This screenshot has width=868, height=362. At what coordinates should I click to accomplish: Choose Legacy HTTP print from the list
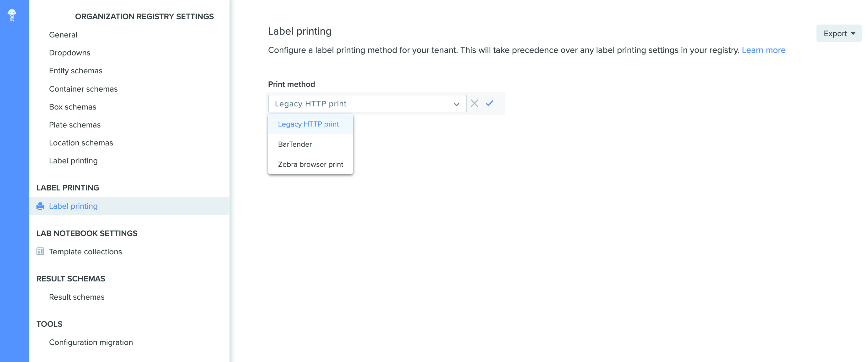coord(308,124)
